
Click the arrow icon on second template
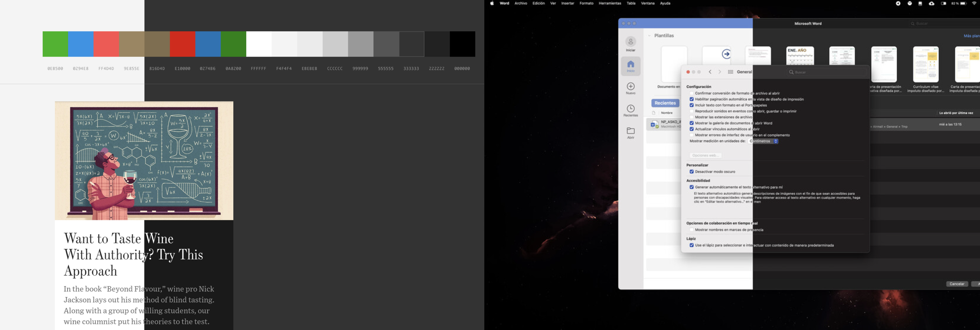(x=726, y=54)
